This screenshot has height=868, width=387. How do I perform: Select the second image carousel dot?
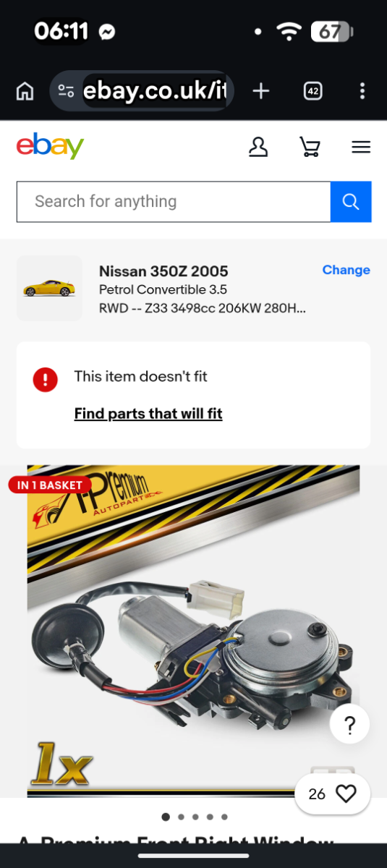tap(181, 817)
